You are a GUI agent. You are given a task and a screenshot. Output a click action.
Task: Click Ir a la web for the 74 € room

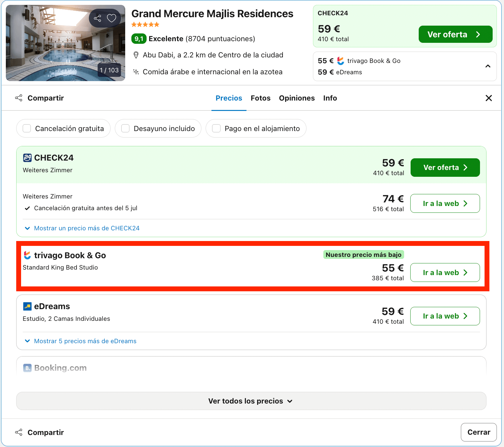coord(445,203)
